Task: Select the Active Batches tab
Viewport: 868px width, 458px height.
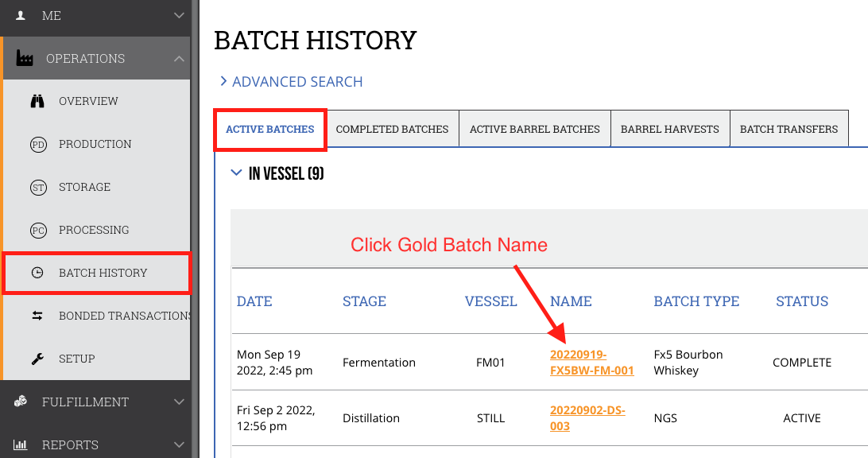Action: tap(270, 129)
